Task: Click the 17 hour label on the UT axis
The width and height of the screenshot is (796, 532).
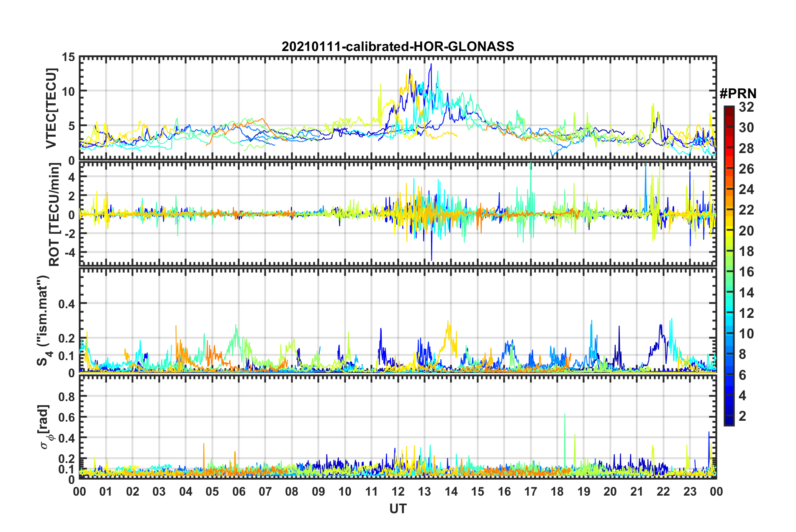Action: click(531, 491)
